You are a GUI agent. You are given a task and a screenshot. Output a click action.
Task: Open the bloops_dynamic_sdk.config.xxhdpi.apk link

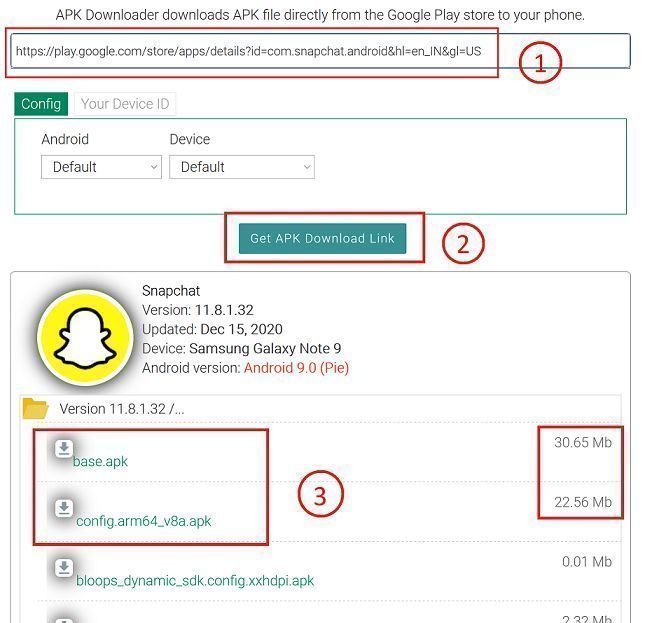coord(195,580)
